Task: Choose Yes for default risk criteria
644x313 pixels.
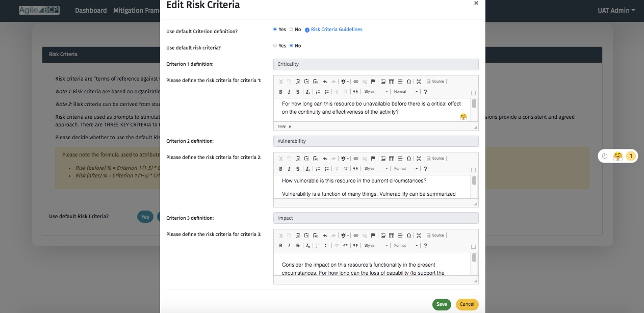Action: (x=275, y=46)
